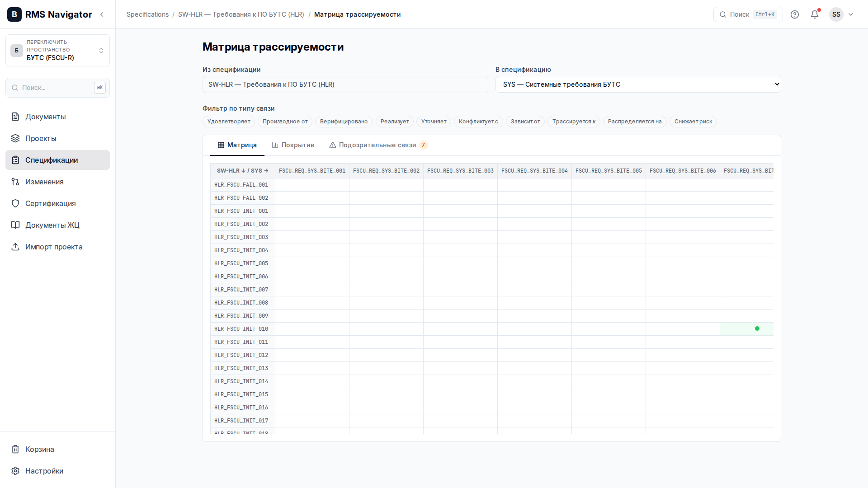Toggle the Зависит от filter chip

[x=525, y=122]
